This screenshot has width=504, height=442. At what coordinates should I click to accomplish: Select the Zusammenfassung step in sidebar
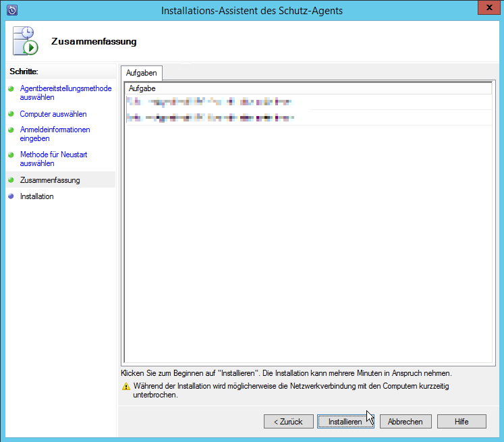[x=50, y=180]
